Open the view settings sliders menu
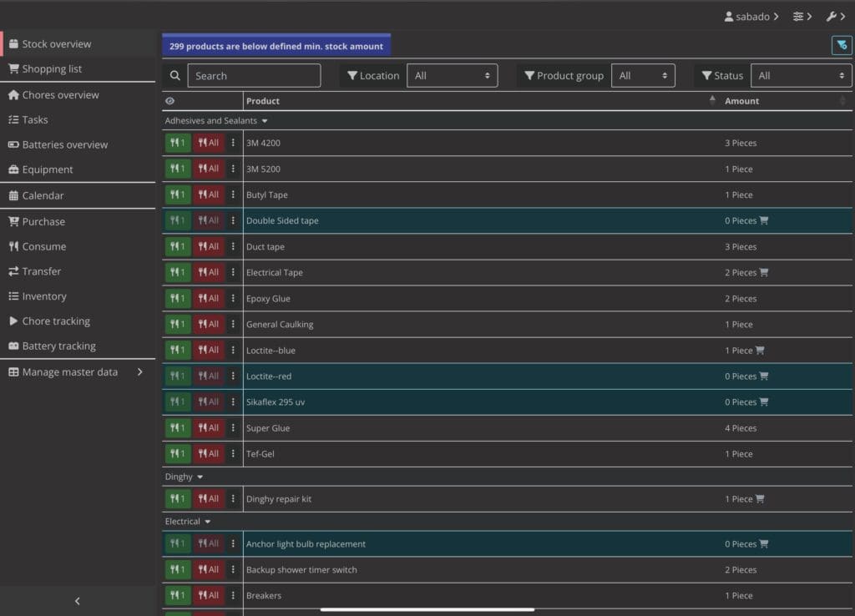The image size is (855, 616). click(x=802, y=17)
